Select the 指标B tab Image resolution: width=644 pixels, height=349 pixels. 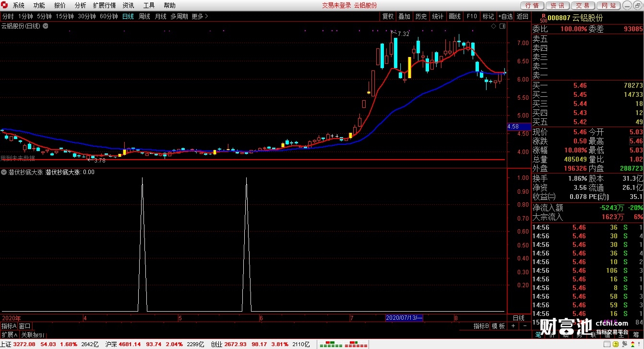point(481,326)
